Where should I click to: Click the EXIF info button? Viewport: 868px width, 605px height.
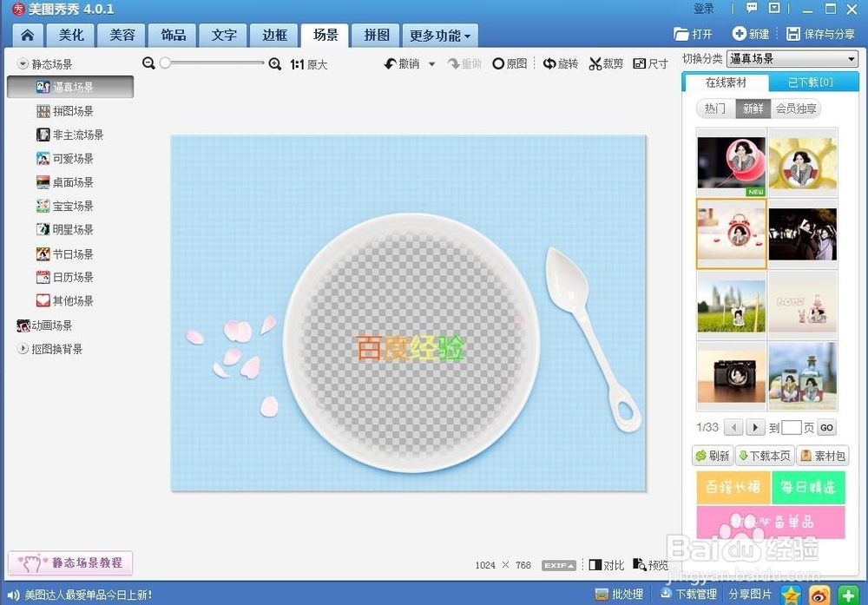558,565
